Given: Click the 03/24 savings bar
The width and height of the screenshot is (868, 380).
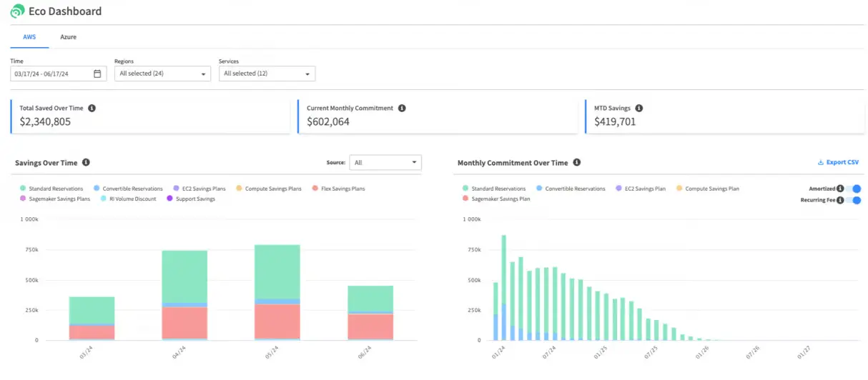Looking at the screenshot, I should pos(92,319).
